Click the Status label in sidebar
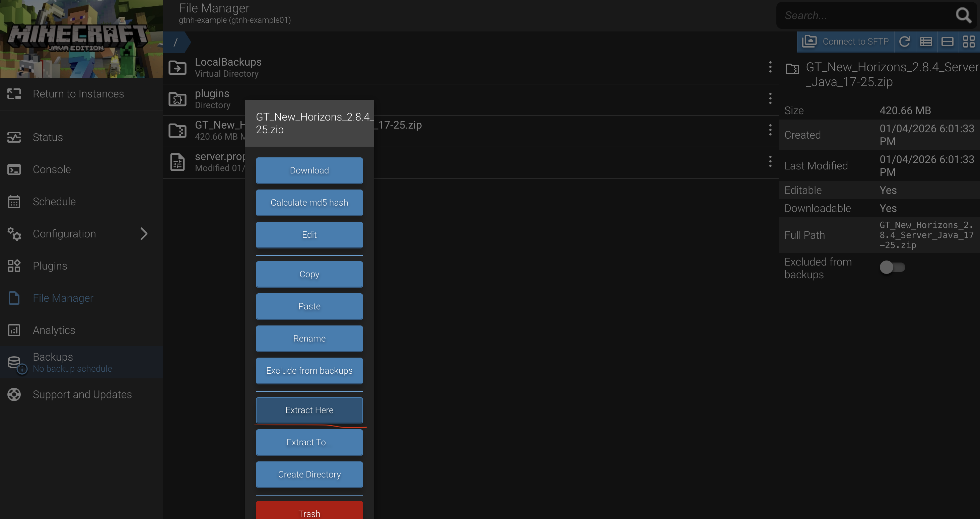Viewport: 980px width, 519px height. (48, 137)
